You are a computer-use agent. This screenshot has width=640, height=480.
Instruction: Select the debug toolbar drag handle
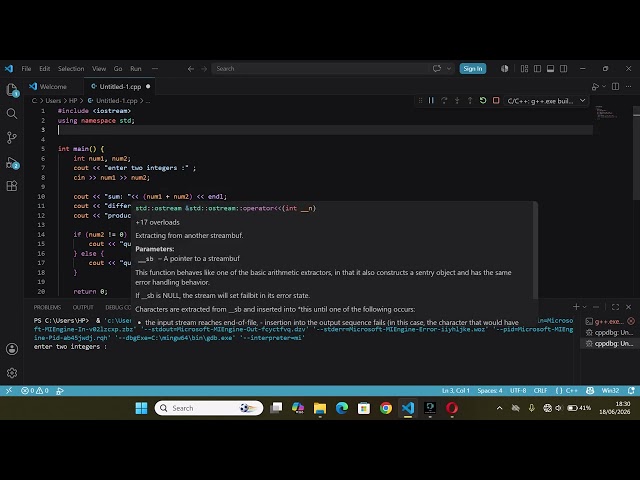point(420,100)
